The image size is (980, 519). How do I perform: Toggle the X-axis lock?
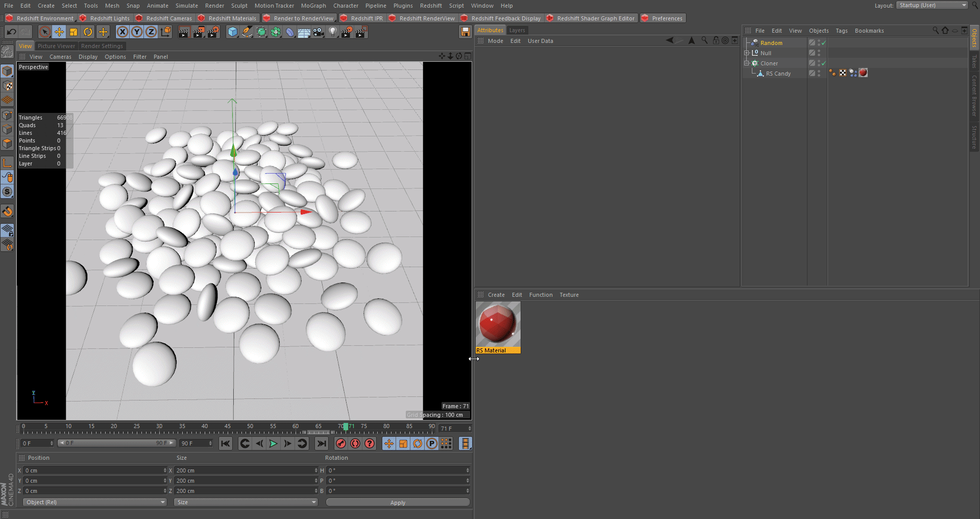point(122,32)
